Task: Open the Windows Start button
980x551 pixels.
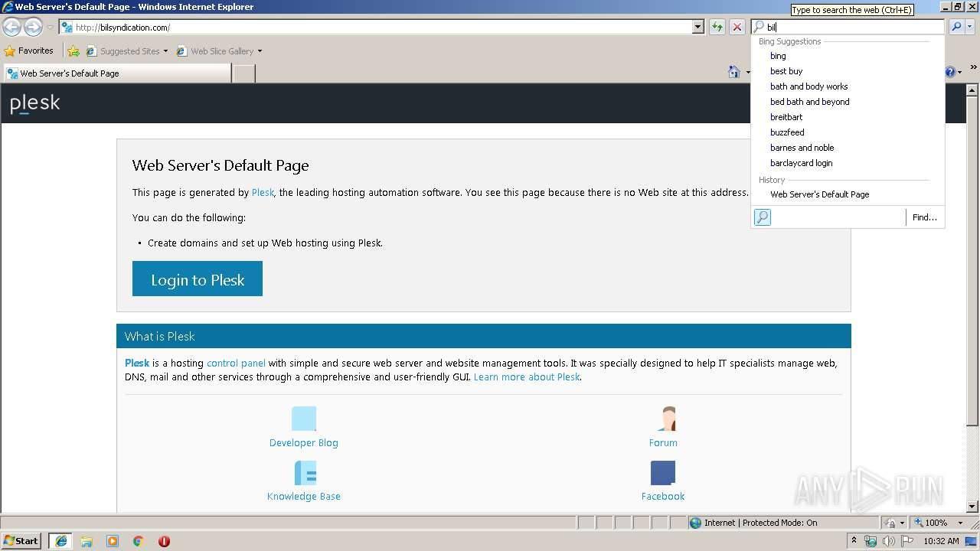Action: (x=21, y=541)
